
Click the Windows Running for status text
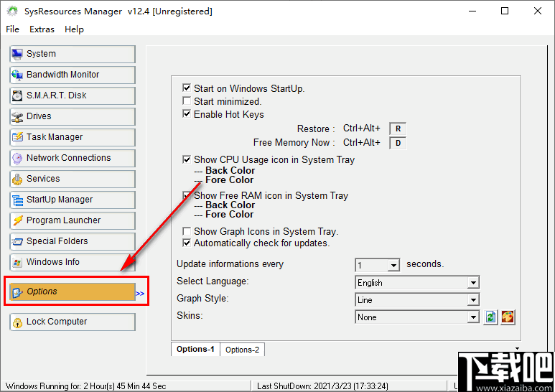[85, 386]
